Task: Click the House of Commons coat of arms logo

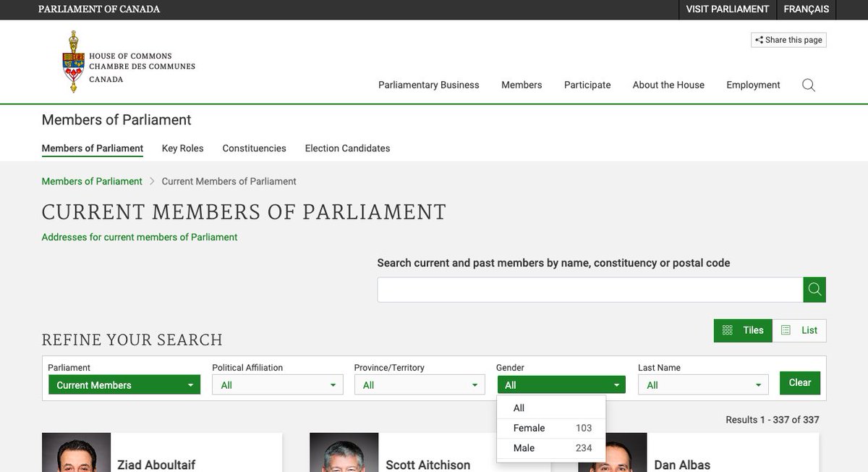Action: point(72,61)
